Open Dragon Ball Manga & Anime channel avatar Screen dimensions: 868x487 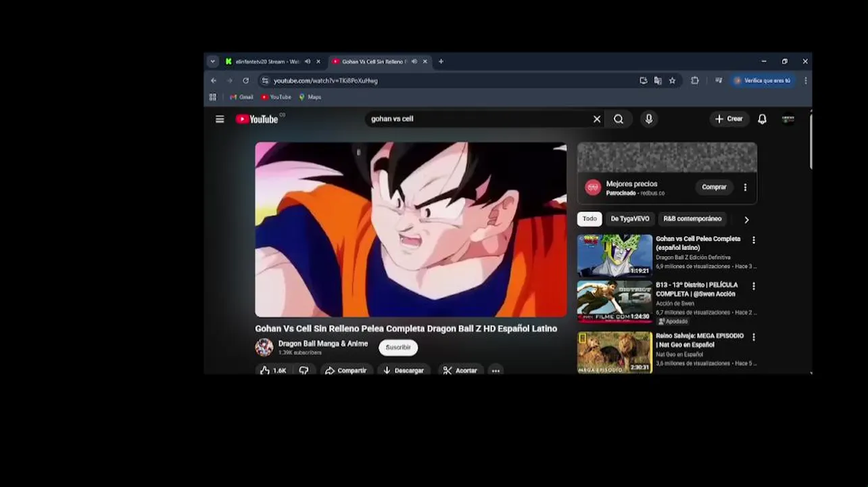pyautogui.click(x=264, y=348)
